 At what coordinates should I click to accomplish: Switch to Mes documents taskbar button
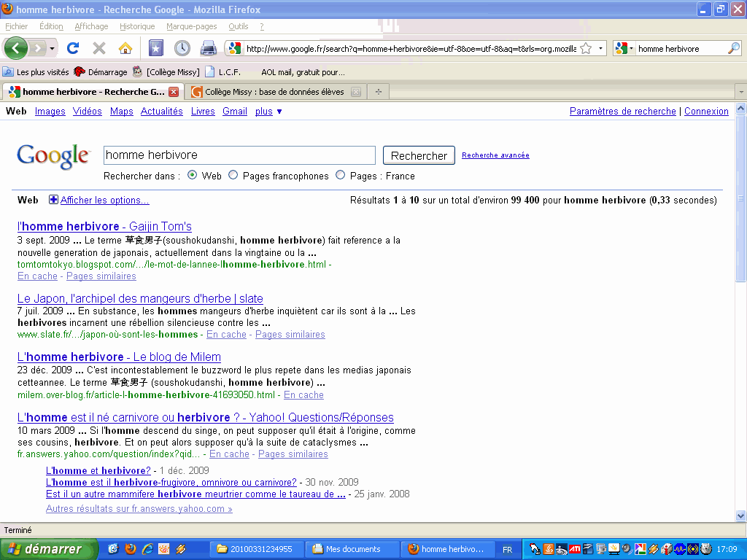tap(351, 549)
